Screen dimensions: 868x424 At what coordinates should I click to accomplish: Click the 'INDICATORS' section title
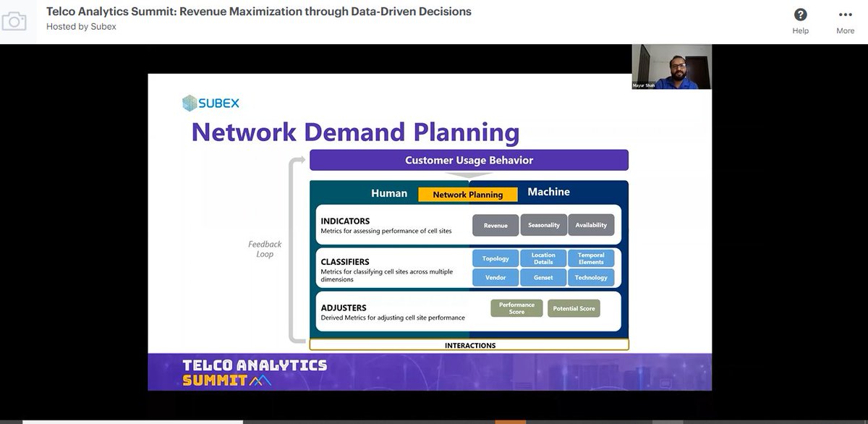tap(345, 221)
